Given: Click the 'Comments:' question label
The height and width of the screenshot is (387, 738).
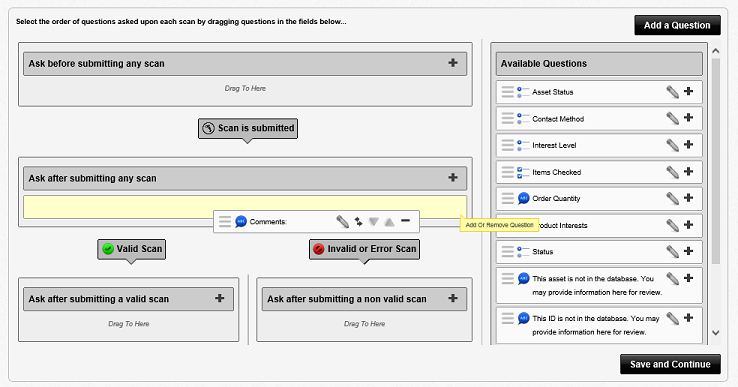Looking at the screenshot, I should (268, 222).
